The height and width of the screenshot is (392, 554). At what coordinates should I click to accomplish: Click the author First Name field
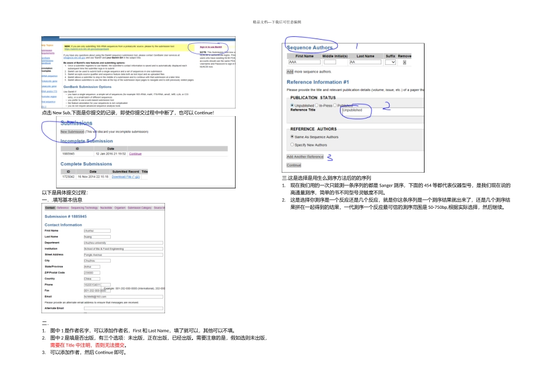point(304,62)
